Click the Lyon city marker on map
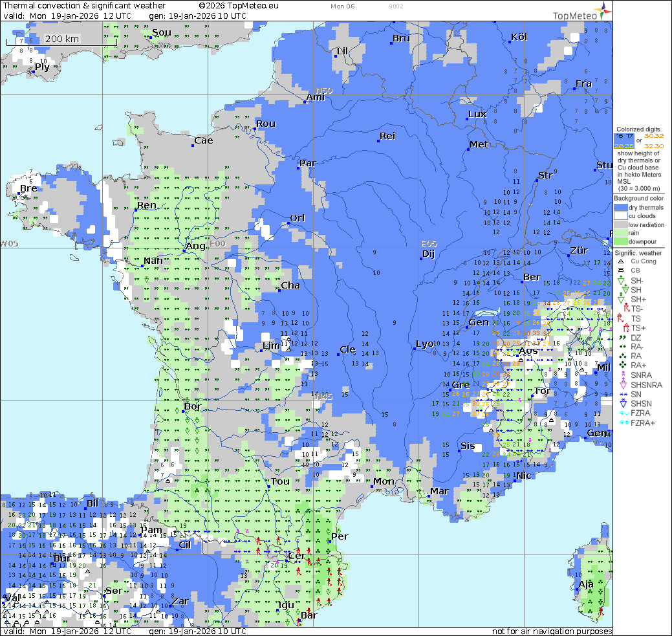This screenshot has height=636, width=672. [413, 349]
